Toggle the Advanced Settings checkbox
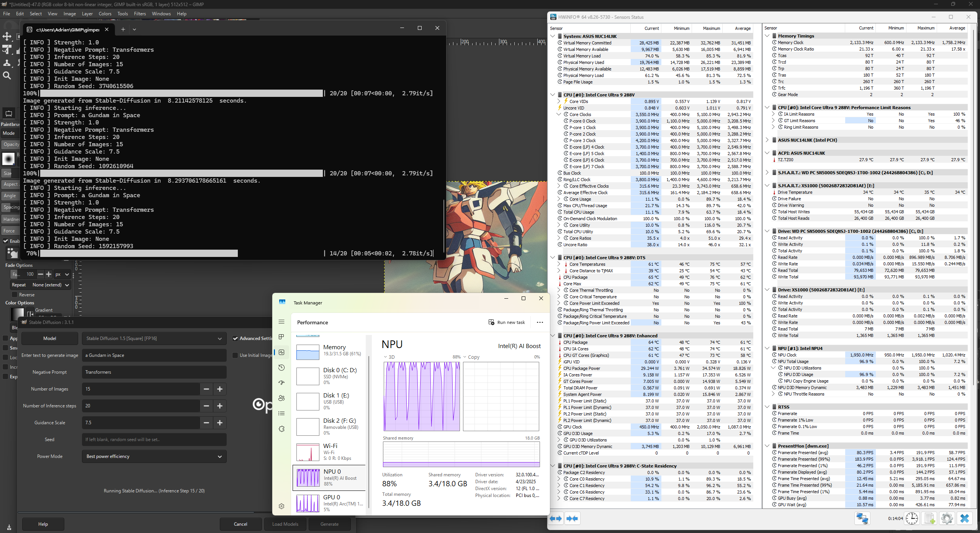This screenshot has width=980, height=533. coord(236,338)
